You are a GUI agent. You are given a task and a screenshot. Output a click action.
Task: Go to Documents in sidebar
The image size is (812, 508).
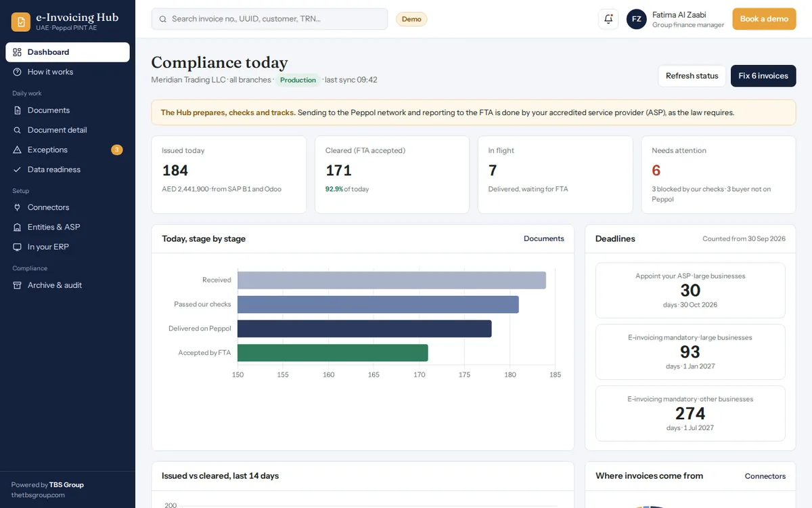[68, 110]
